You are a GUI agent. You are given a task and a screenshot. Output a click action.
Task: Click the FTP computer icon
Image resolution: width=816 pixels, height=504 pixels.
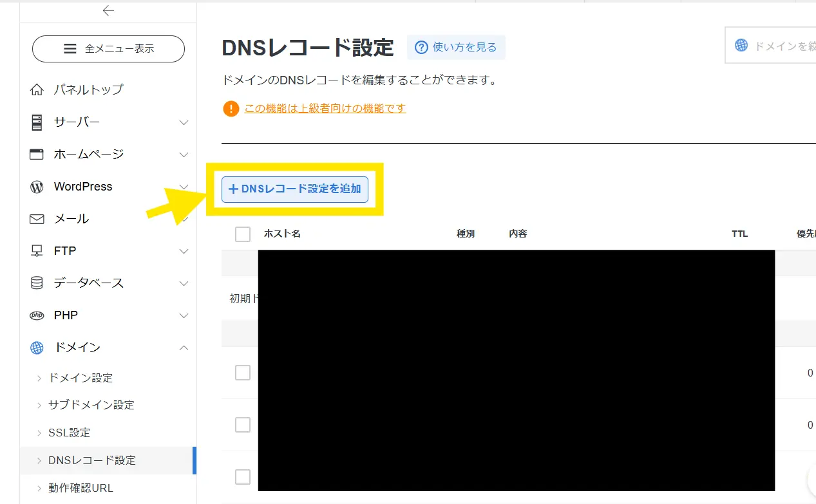click(37, 251)
